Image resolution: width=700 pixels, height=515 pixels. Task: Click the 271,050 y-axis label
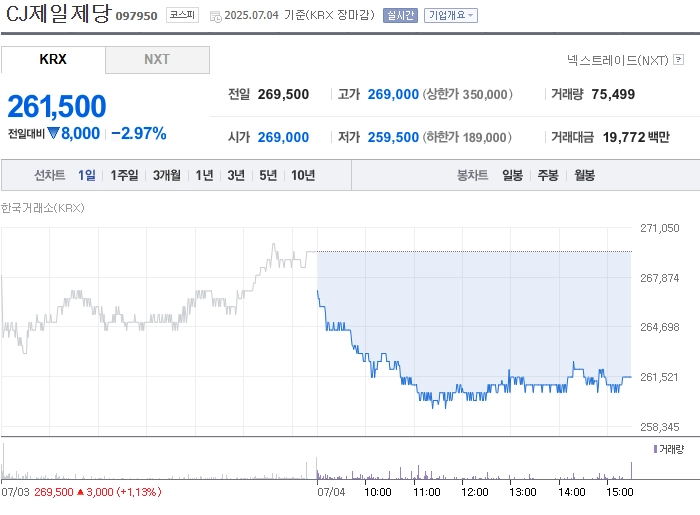point(660,228)
